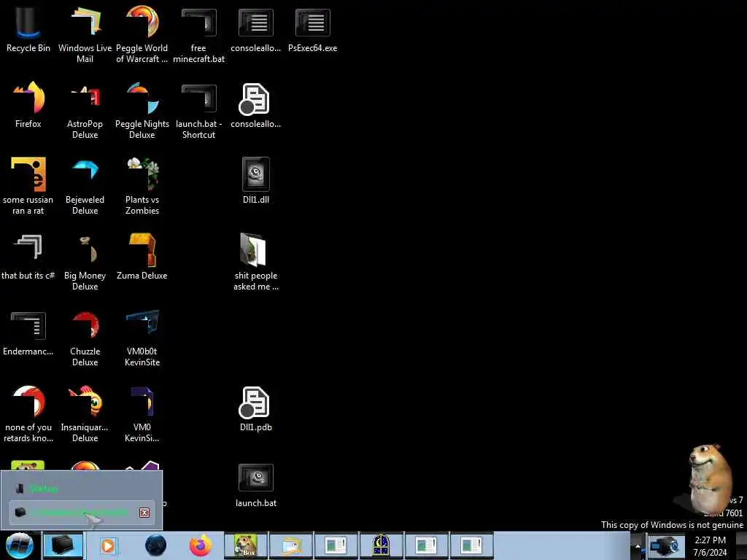Screen dimensions: 747x560
Task: Select the Plants vs Zombies desktop icon
Action: (142, 186)
